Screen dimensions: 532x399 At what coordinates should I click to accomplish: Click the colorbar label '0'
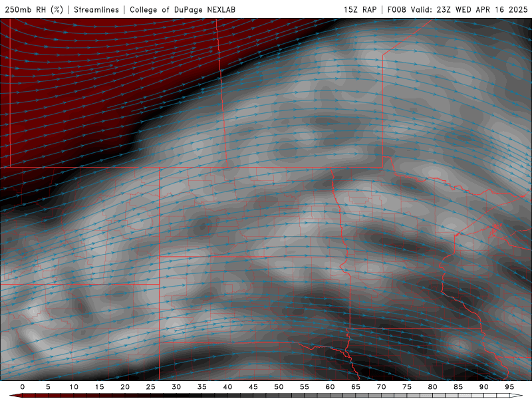(23, 387)
